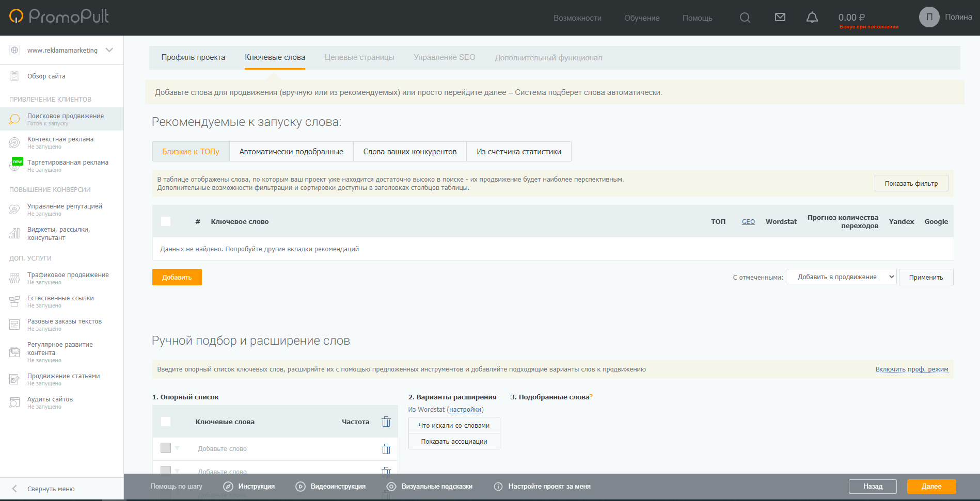
Task: Click the Видеоинструкция play icon
Action: 301,487
